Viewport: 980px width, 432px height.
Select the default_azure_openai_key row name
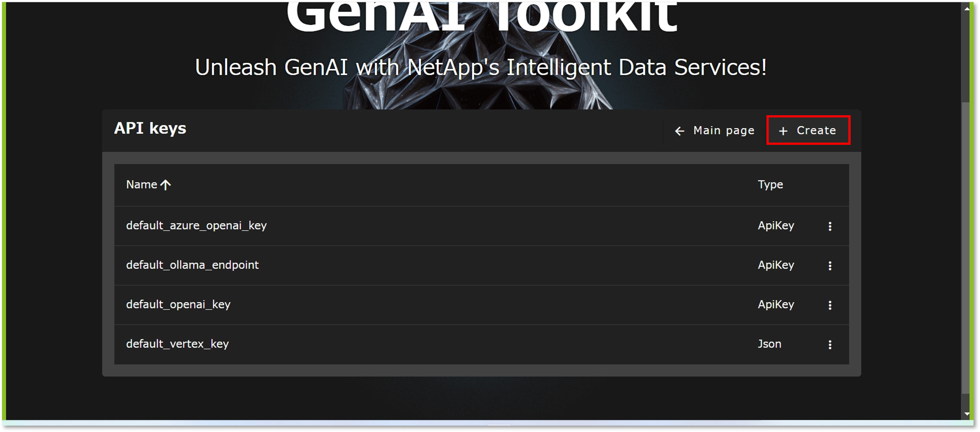pos(196,226)
